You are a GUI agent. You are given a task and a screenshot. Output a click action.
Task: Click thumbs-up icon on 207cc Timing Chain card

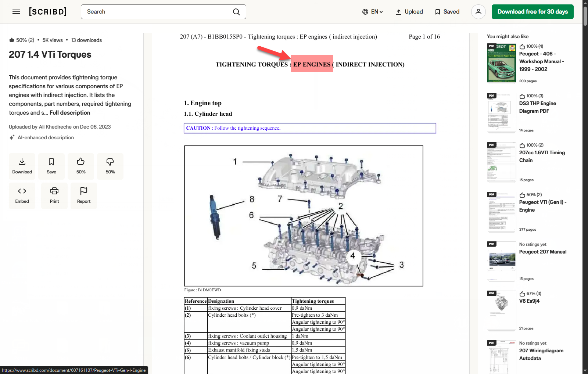(x=522, y=145)
